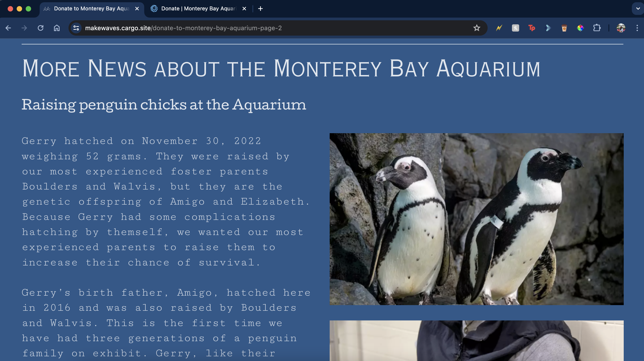Screen dimensions: 644x361
Task: View site information icon in address bar
Action: point(76,28)
